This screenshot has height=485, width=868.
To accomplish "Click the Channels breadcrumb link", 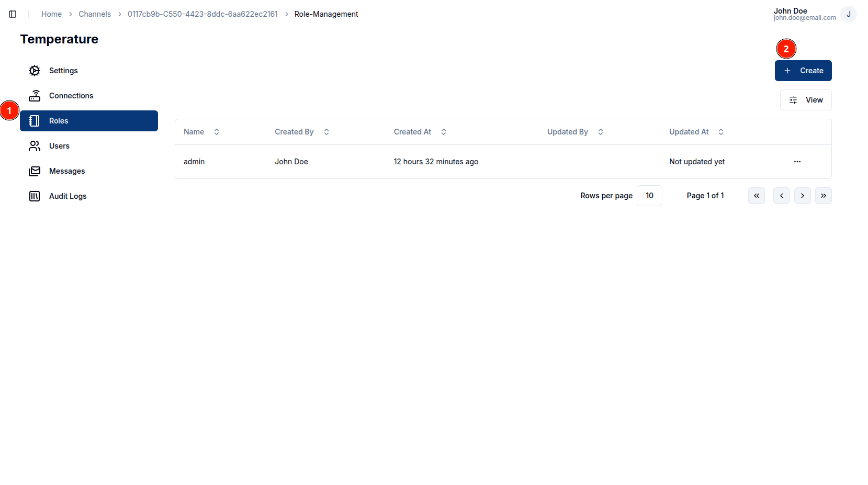I will point(95,14).
